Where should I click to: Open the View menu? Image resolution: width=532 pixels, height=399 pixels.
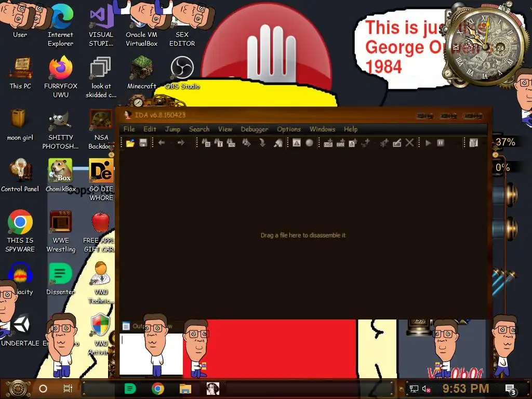point(225,129)
